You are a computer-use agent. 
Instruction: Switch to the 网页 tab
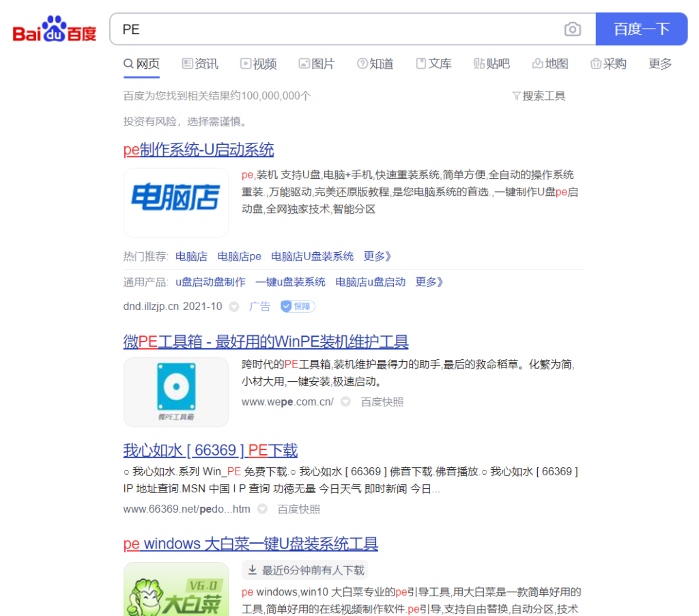coord(141,64)
